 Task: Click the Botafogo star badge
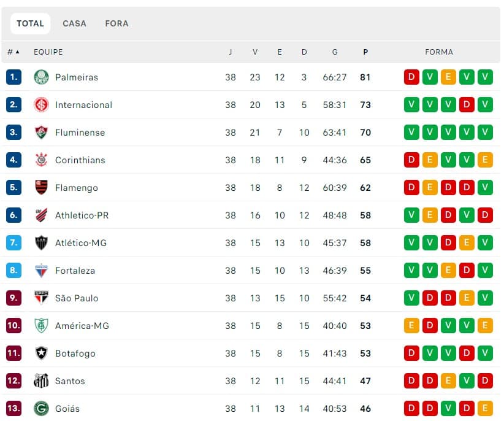pos(41,353)
